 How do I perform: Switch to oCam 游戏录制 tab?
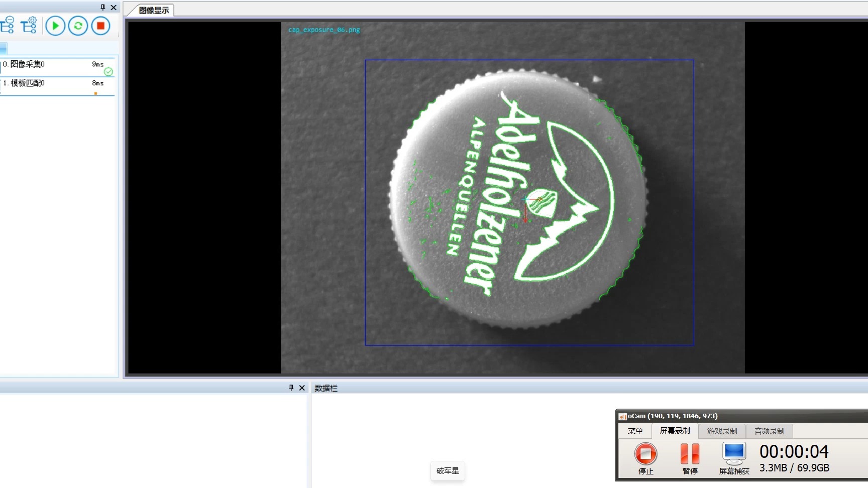tap(722, 431)
